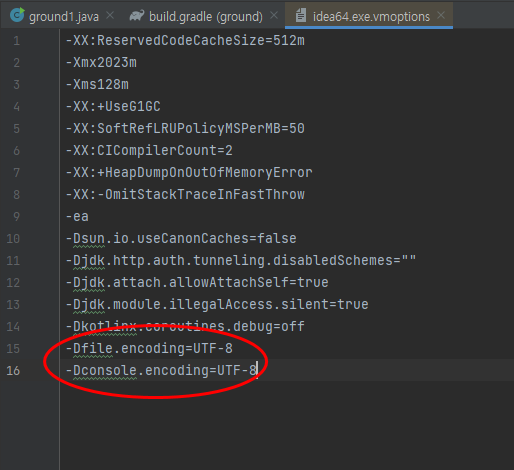Click the -Dkotlinx.coroutines.debug=off line
The width and height of the screenshot is (514, 470).
pyautogui.click(x=185, y=327)
